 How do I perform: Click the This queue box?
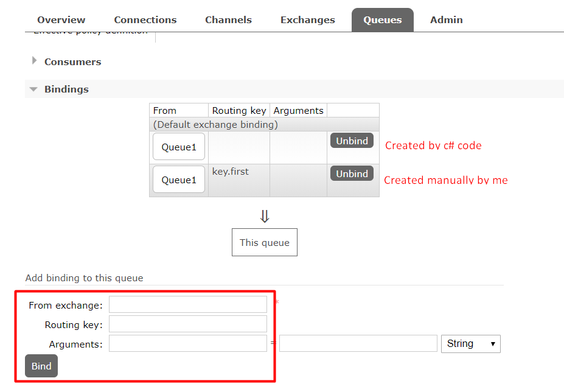point(264,242)
